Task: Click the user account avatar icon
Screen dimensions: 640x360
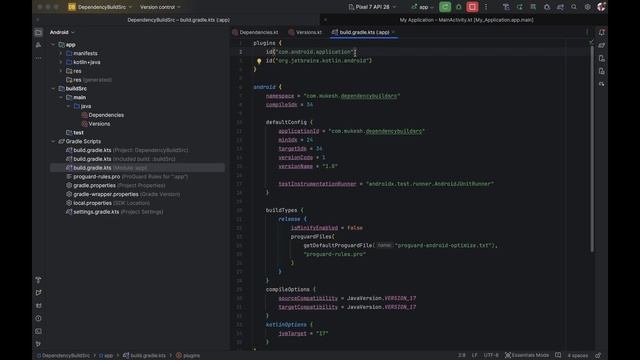Action: coord(601,7)
